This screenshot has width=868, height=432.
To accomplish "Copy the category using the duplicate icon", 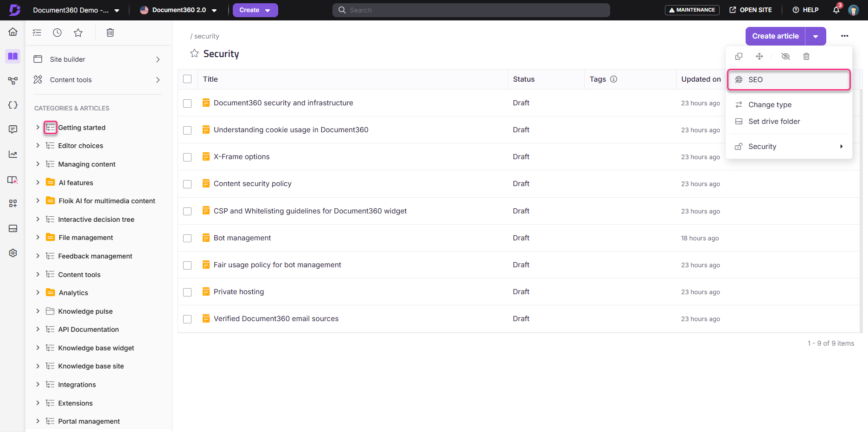I will (738, 56).
